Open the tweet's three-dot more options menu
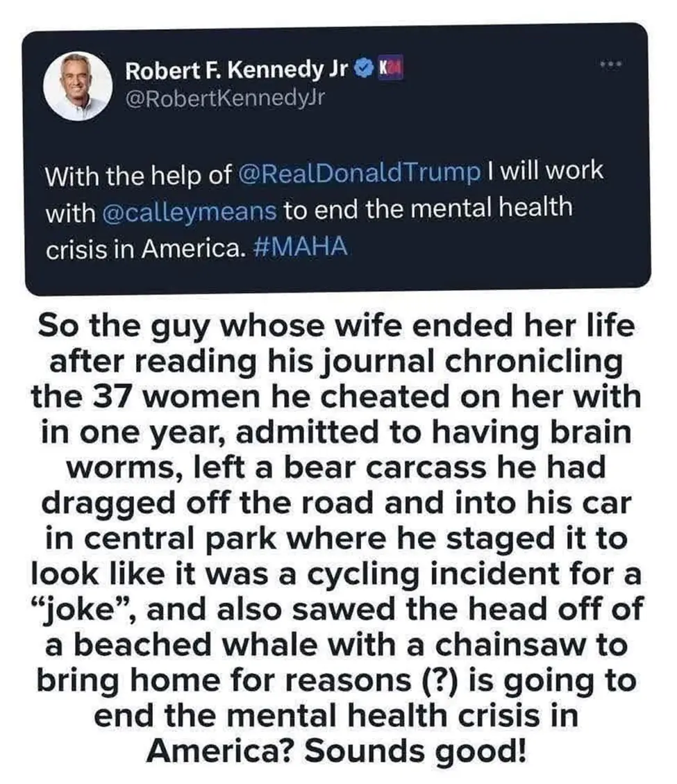The width and height of the screenshot is (677, 784). (x=610, y=64)
